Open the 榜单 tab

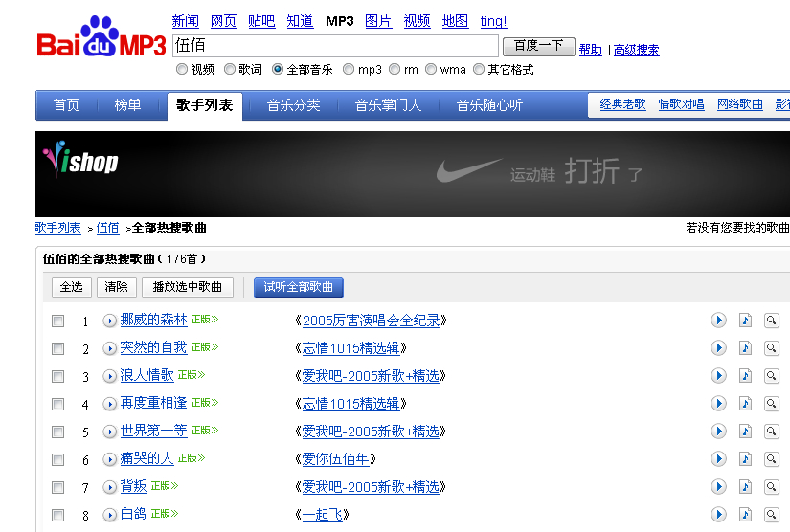pos(127,105)
